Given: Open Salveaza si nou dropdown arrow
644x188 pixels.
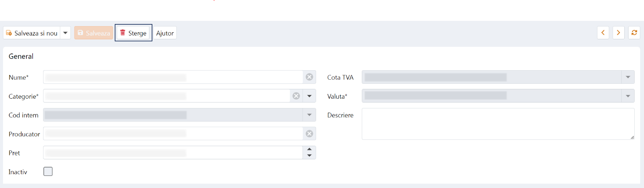Looking at the screenshot, I should (x=65, y=33).
